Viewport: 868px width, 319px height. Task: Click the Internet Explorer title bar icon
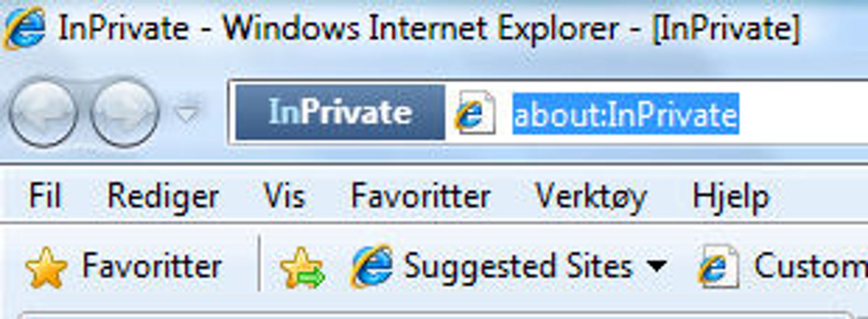pos(24,28)
